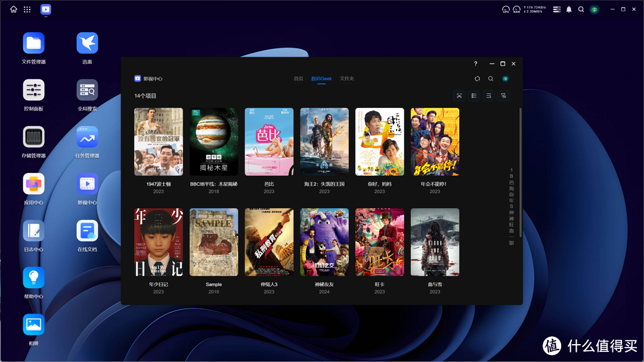The height and width of the screenshot is (362, 644).
Task: Open the 应用中心 desktop icon
Action: [33, 184]
